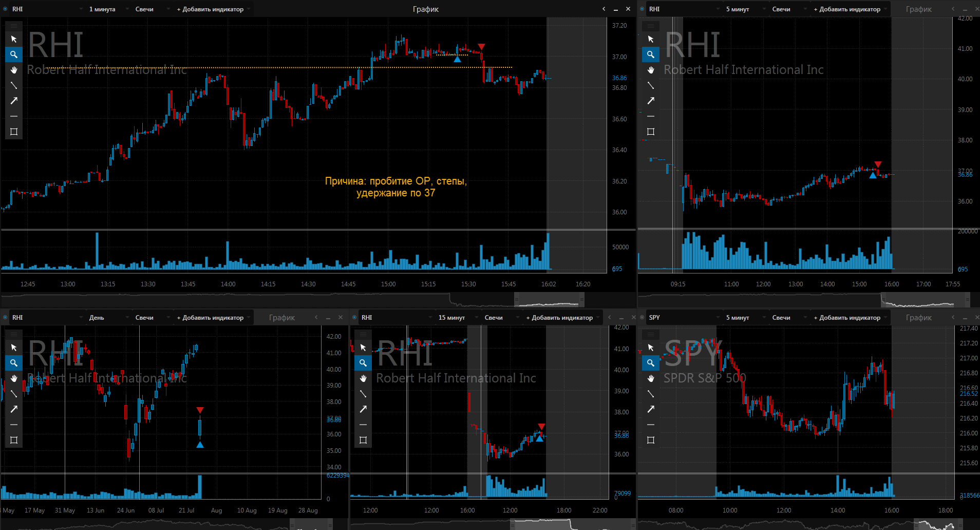Open toolbar menu handle above tools in 1-minute chart
Screen dimensions: 980x530
click(x=14, y=26)
